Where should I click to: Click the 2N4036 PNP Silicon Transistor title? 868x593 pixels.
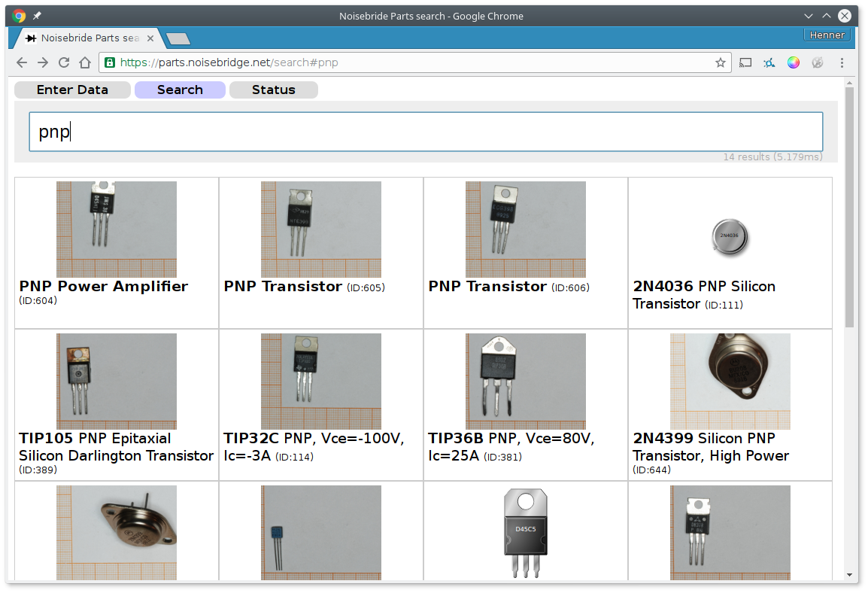[704, 295]
